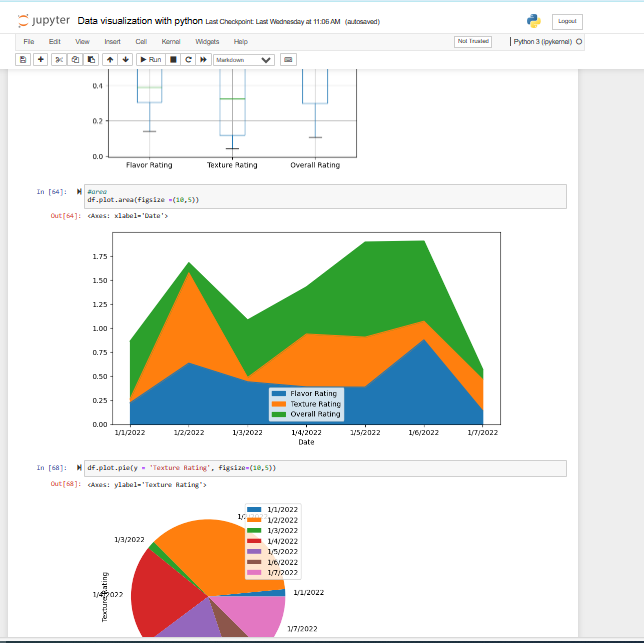Image resolution: width=644 pixels, height=643 pixels.
Task: Click the Python logo icon
Action: 534,21
